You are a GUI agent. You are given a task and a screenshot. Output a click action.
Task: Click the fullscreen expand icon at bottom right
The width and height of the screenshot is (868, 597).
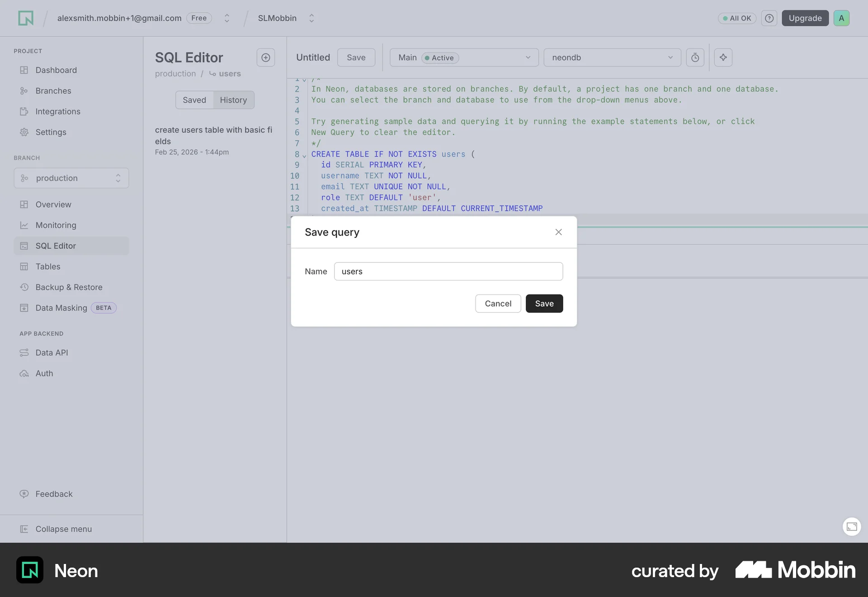point(852,526)
